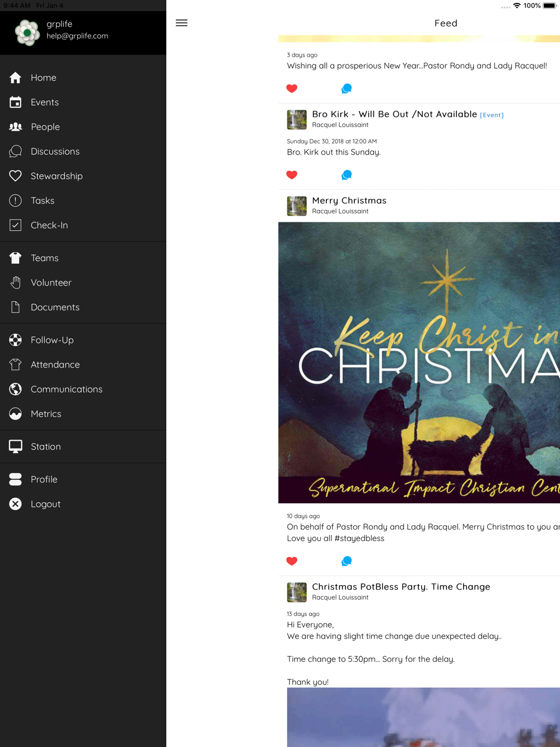
Task: Open the hamburger menu icon
Action: click(181, 23)
